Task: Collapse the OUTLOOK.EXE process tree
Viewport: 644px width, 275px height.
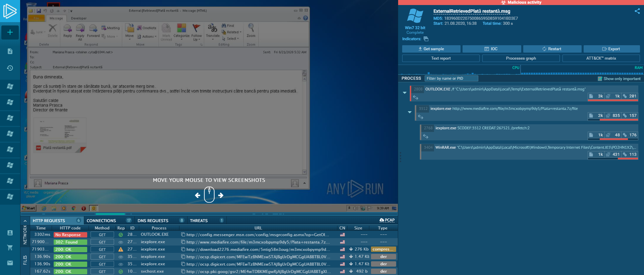Action: coord(405,93)
